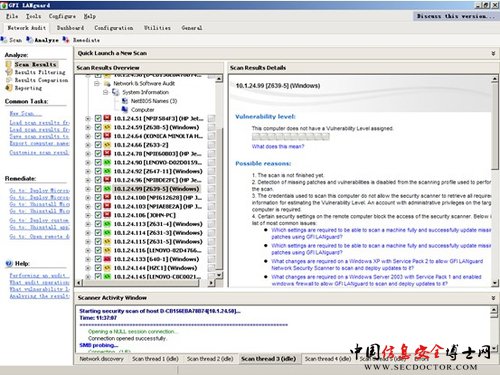Viewport: 500px width, 375px height.
Task: Uncheck the checkbox for host 10.1.24.51
Action: pyautogui.click(x=98, y=118)
